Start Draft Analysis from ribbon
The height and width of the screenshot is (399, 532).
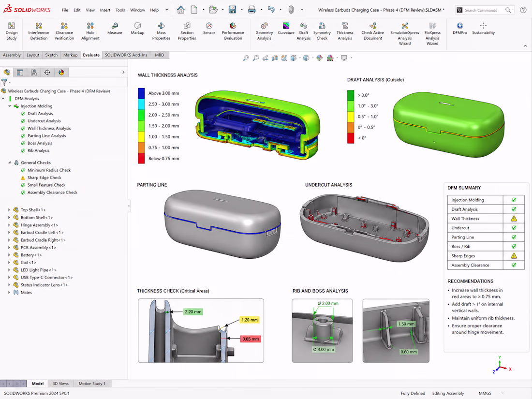(303, 31)
